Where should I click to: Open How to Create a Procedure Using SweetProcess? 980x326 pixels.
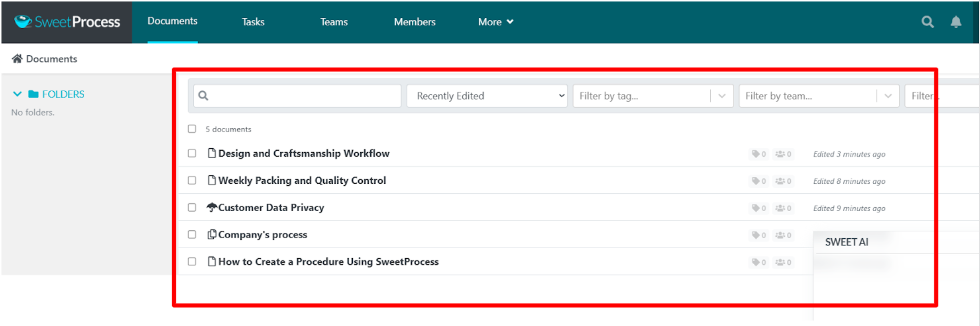click(329, 262)
